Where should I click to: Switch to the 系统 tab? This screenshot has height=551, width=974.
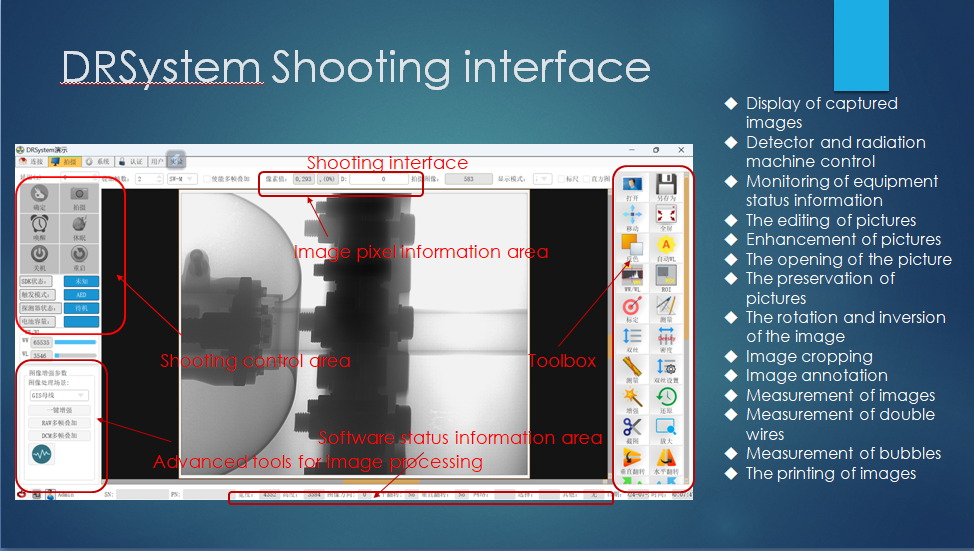coord(97,162)
